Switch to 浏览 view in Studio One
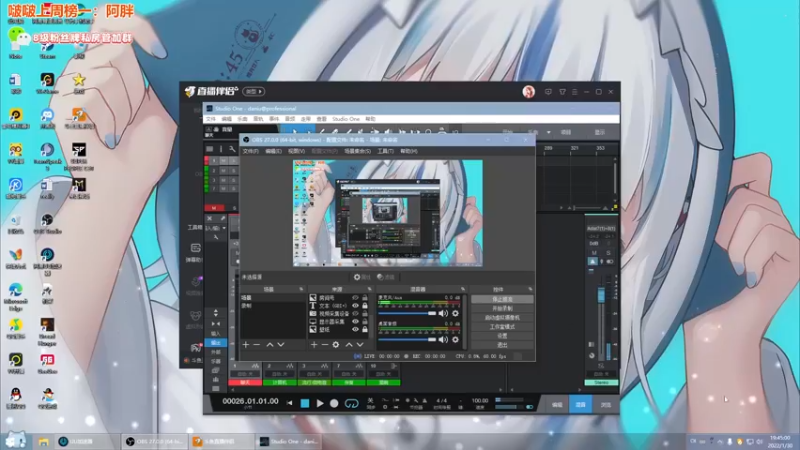 click(x=605, y=405)
